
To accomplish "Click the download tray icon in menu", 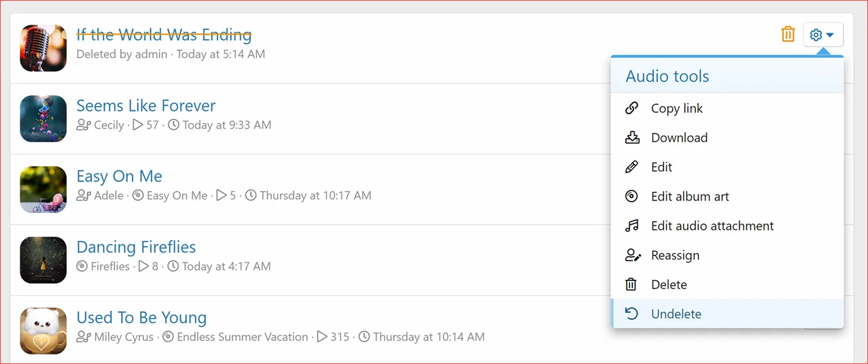I will click(x=631, y=137).
